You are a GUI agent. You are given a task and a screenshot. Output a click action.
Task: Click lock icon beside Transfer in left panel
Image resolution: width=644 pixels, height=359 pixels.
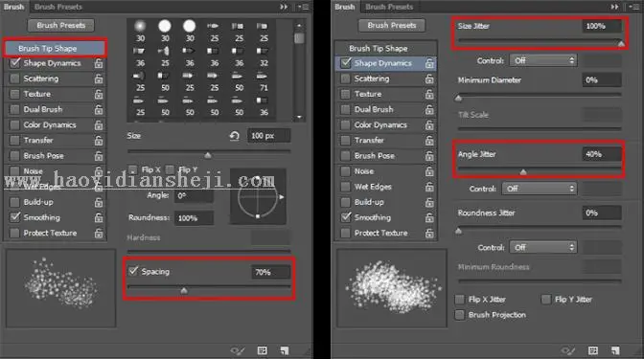(x=99, y=141)
